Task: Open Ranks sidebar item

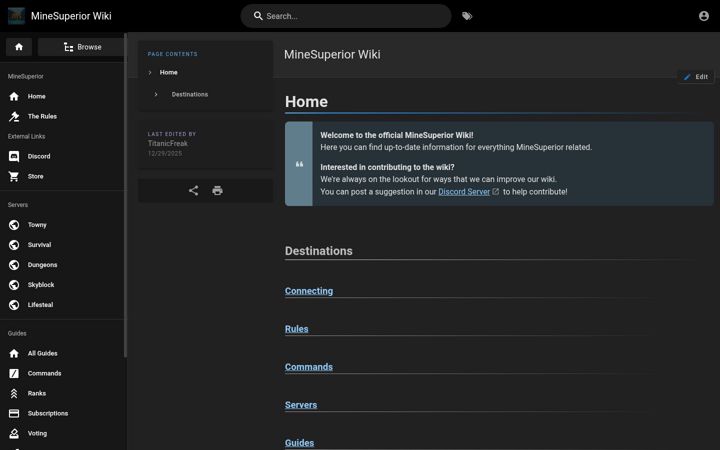Action: (x=62, y=394)
